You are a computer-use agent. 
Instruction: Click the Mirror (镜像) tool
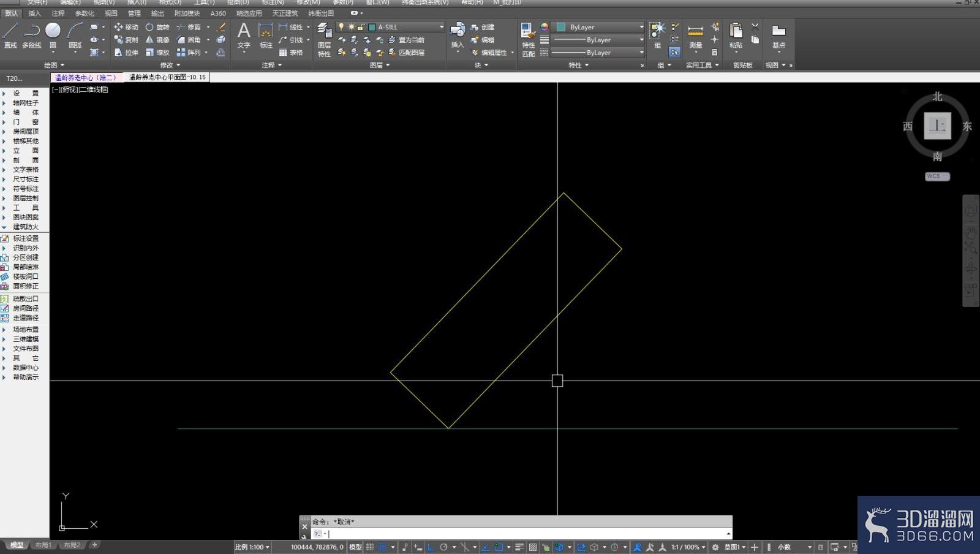coord(157,40)
